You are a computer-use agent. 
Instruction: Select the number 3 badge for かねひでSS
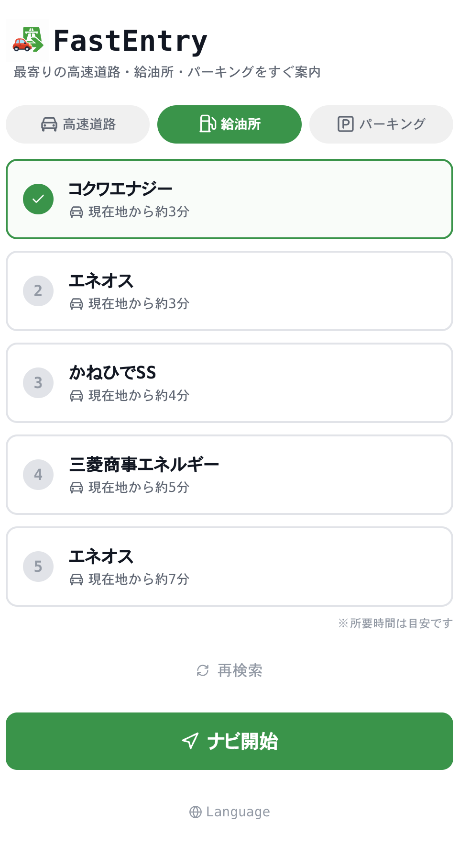tap(38, 383)
